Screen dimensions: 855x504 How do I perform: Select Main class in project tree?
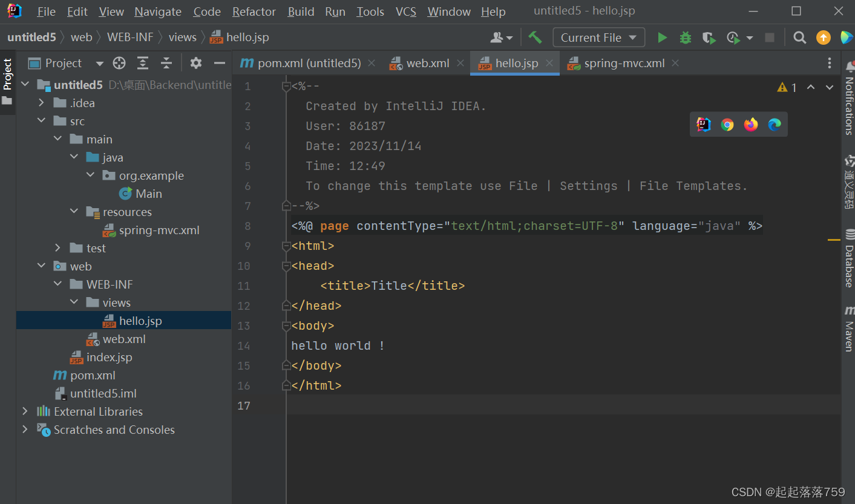point(140,194)
